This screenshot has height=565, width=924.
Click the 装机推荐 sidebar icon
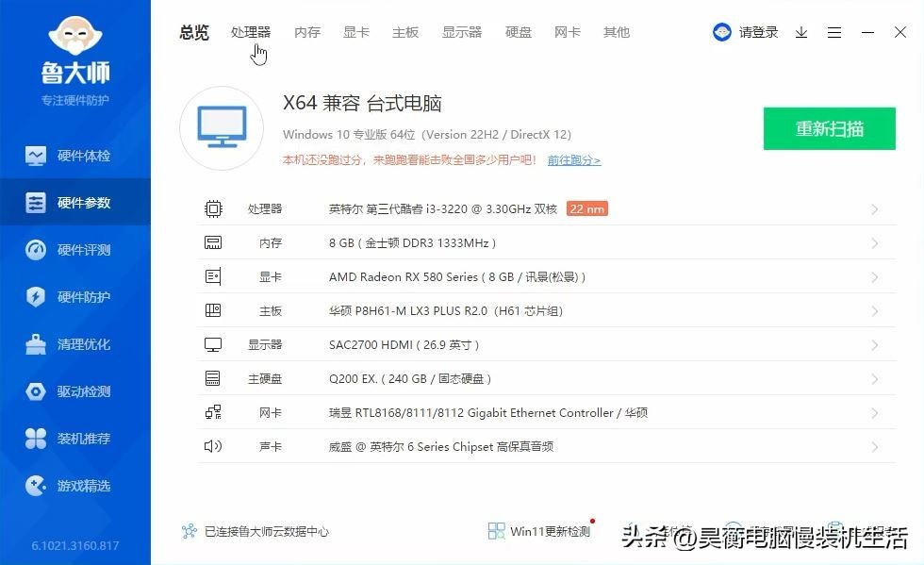click(x=75, y=438)
